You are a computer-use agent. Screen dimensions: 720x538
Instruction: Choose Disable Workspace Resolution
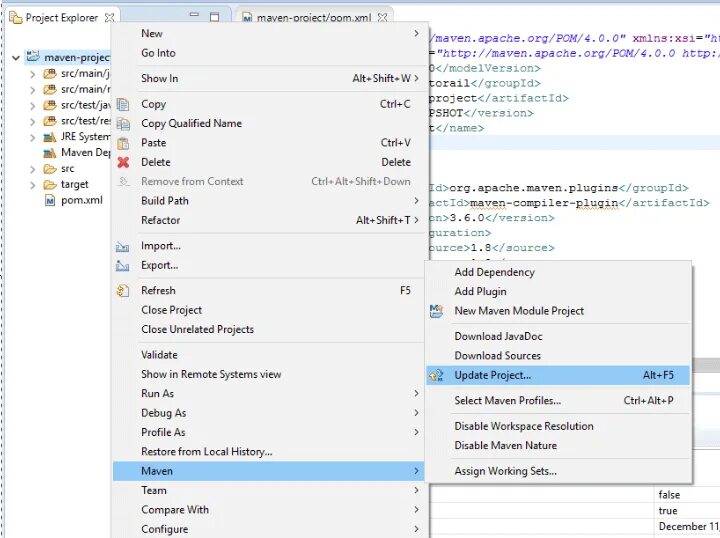558,426
